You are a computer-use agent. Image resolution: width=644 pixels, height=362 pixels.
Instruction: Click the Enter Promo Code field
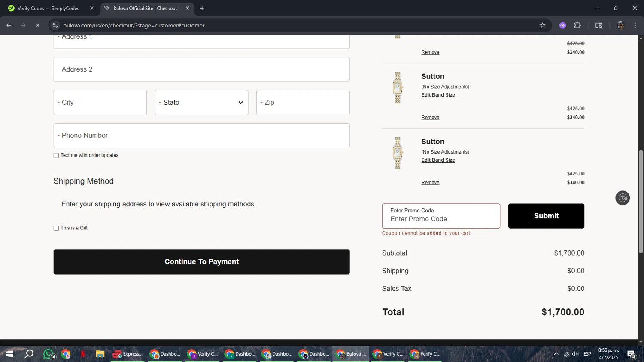(x=441, y=216)
